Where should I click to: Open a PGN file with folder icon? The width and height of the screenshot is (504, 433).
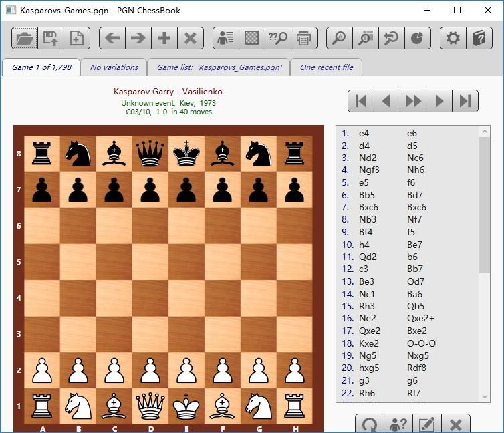(25, 38)
